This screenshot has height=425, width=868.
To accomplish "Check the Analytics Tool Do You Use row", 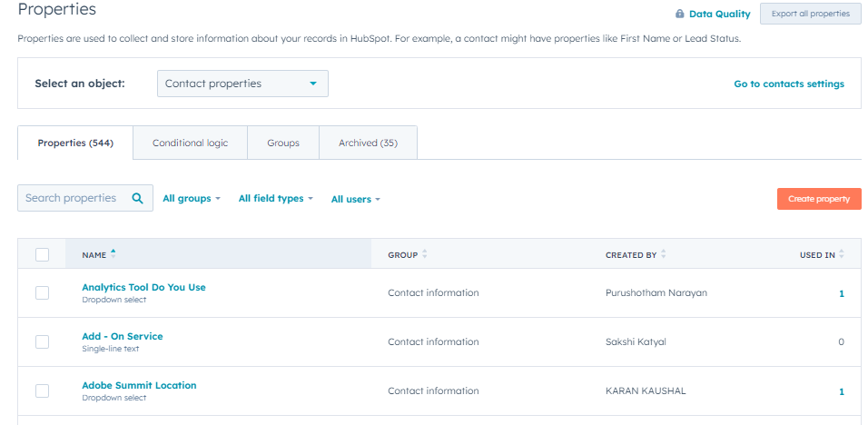I will (42, 292).
